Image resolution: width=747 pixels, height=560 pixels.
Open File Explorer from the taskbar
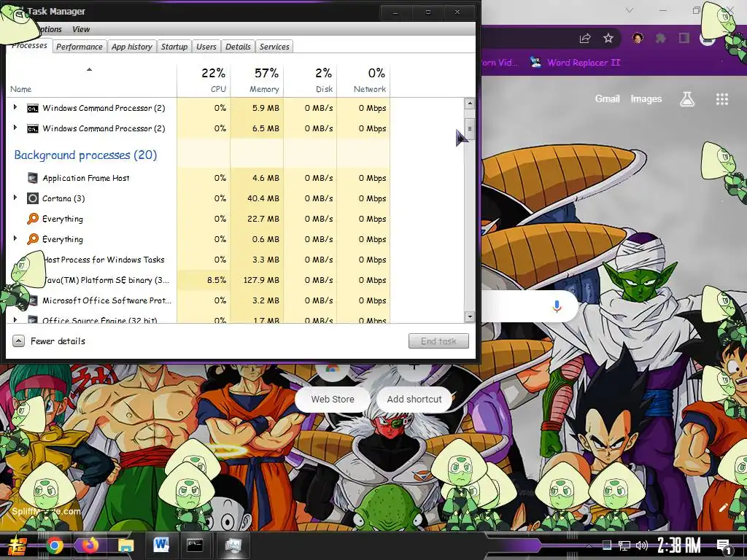(126, 545)
